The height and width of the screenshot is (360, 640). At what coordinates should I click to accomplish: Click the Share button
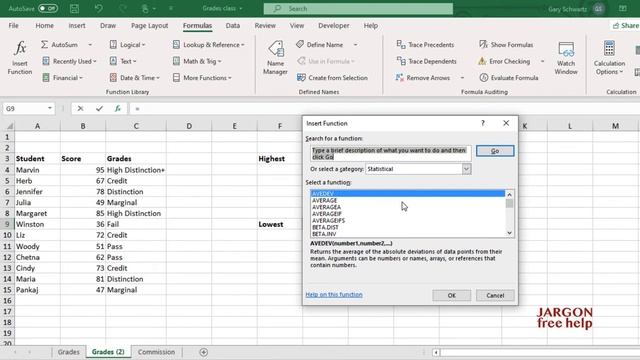point(626,25)
